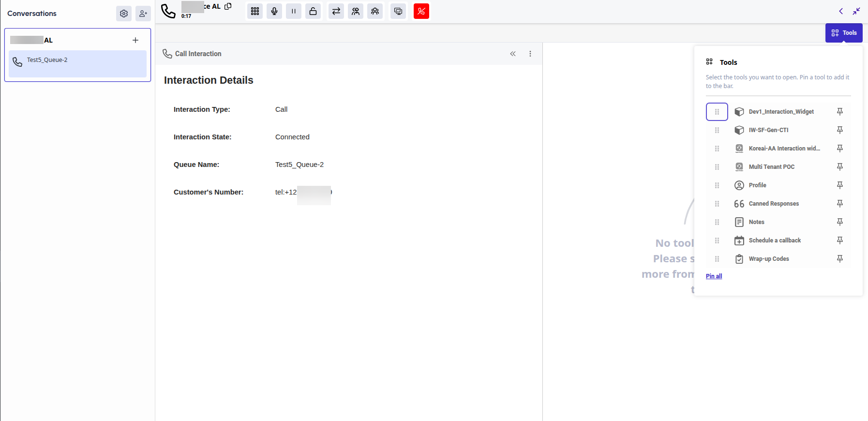Click the screen share monitors icon
Image resolution: width=868 pixels, height=421 pixels.
point(398,11)
